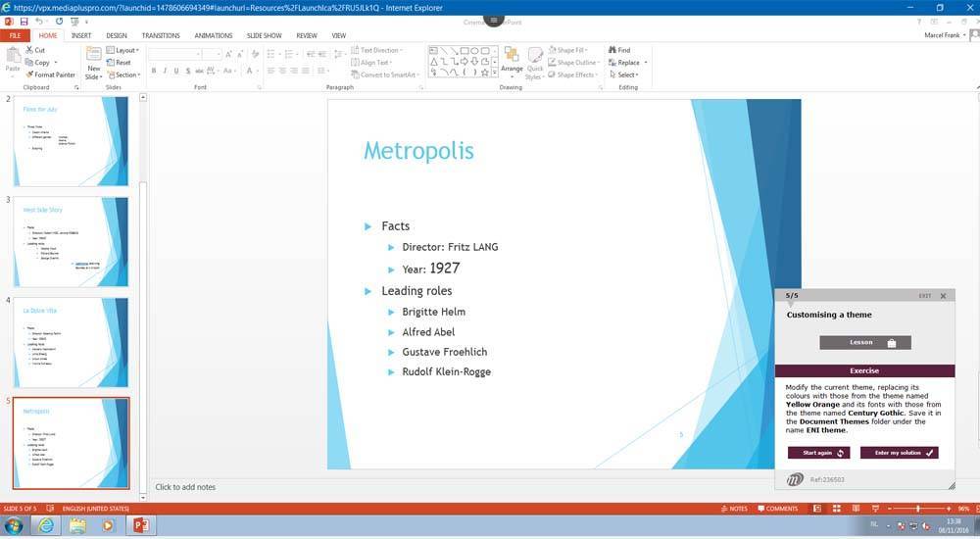This screenshot has height=539, width=980.
Task: Toggle the Notes pane
Action: (733, 509)
